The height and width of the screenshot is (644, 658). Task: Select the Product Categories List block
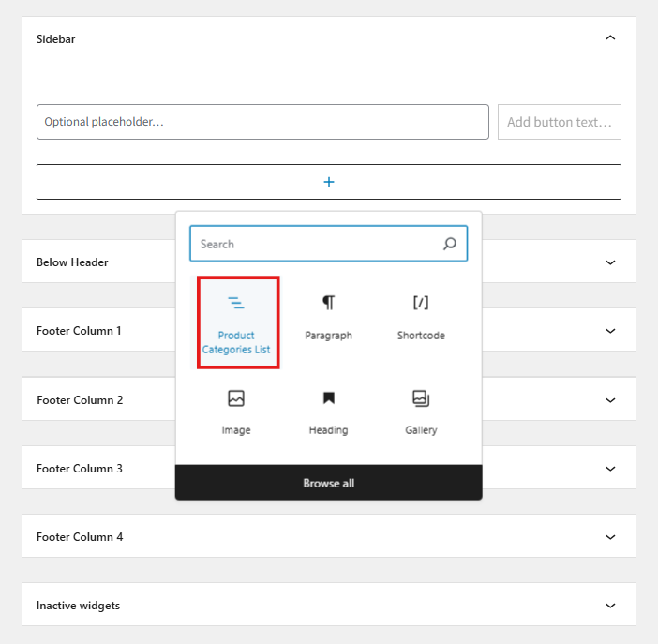[236, 322]
